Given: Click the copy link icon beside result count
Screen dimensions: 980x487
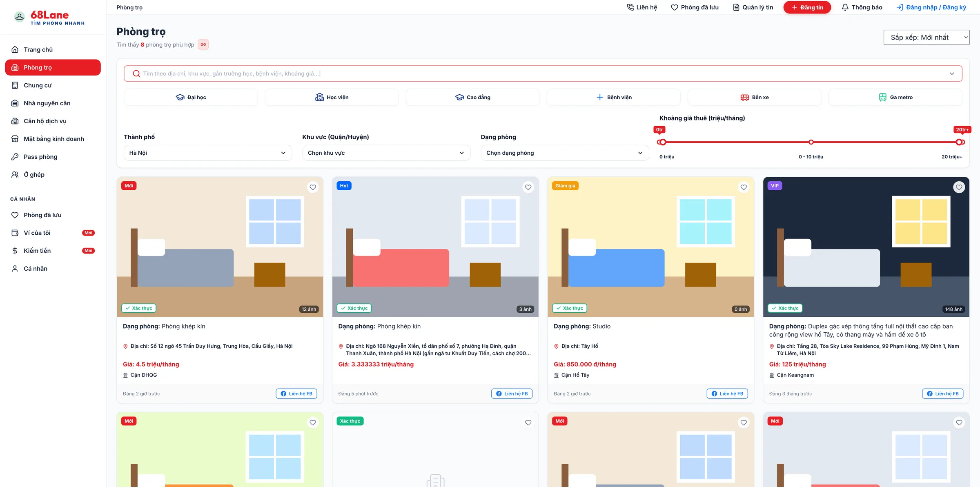Looking at the screenshot, I should [x=203, y=44].
